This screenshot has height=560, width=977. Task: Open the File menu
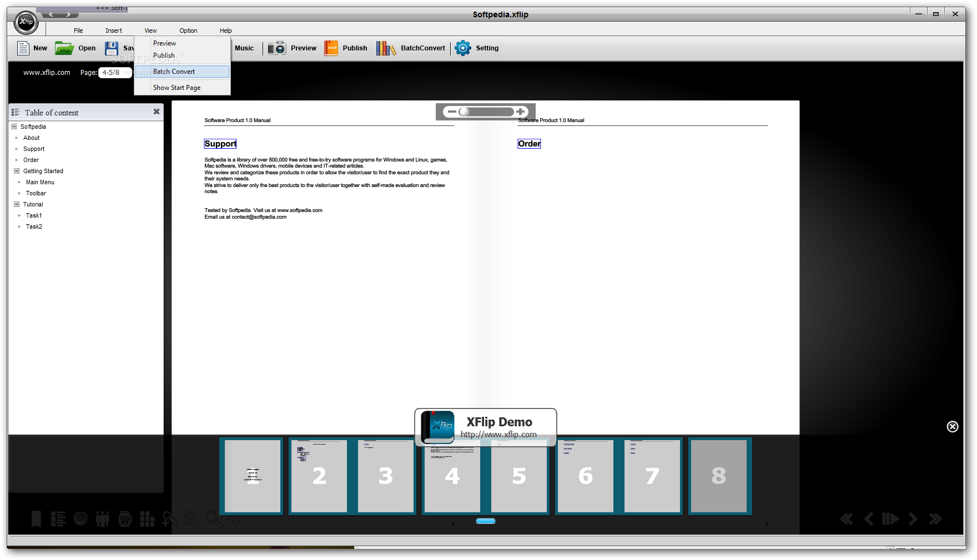pos(78,31)
